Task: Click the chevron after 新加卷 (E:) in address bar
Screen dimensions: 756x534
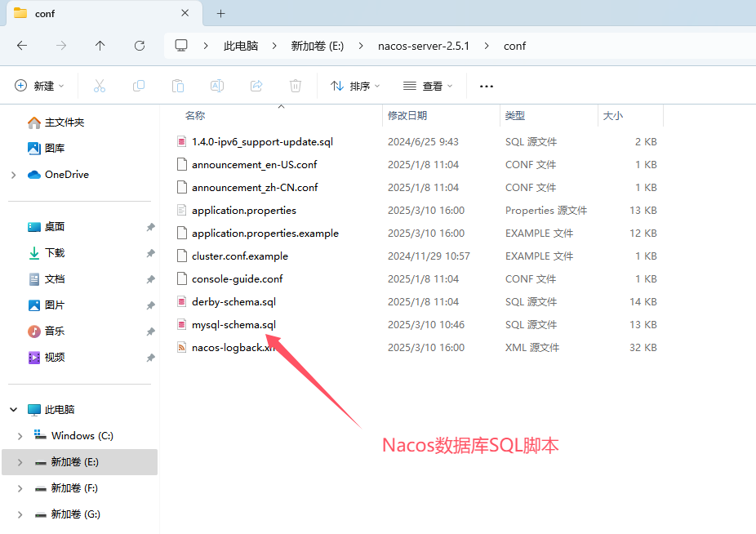Action: 361,46
